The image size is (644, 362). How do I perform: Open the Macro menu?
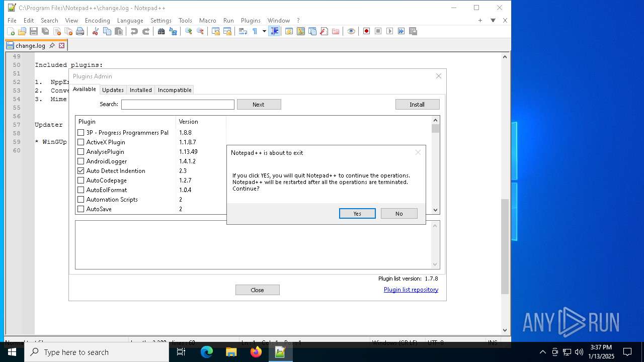(x=207, y=21)
